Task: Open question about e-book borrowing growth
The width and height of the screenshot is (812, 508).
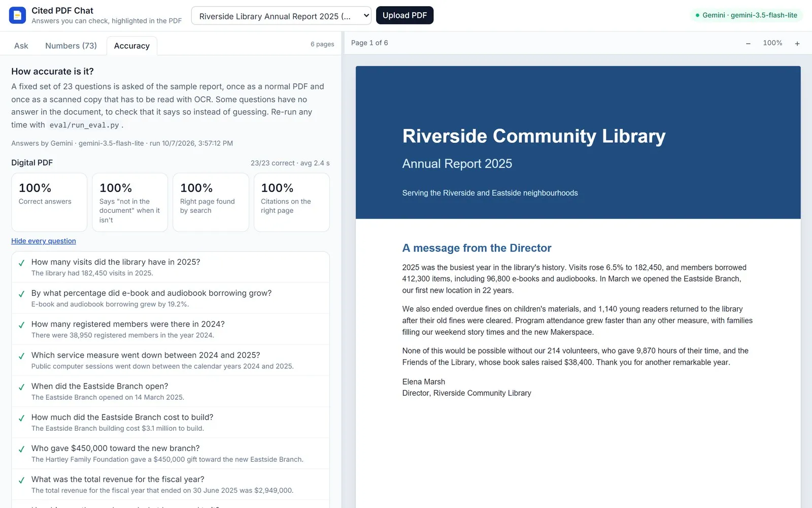Action: pos(171,298)
